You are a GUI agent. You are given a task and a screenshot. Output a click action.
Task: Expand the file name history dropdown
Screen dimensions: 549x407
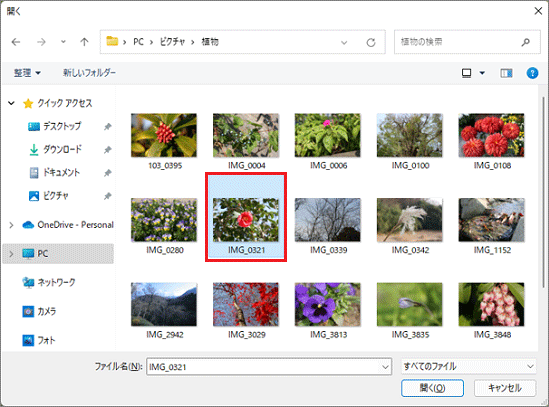point(385,367)
